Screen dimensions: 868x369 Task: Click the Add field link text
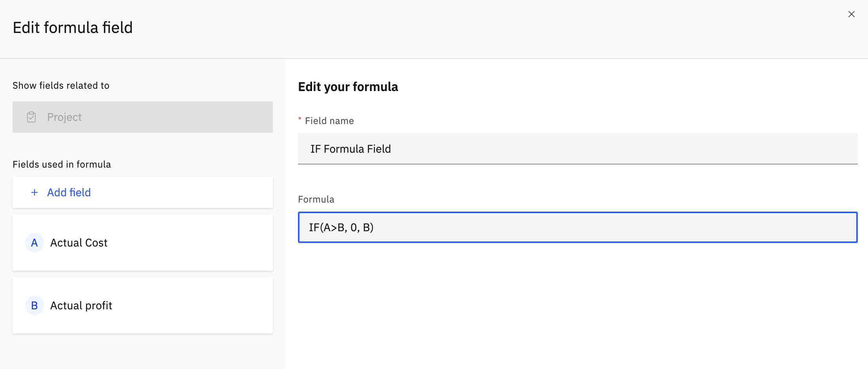coord(69,192)
